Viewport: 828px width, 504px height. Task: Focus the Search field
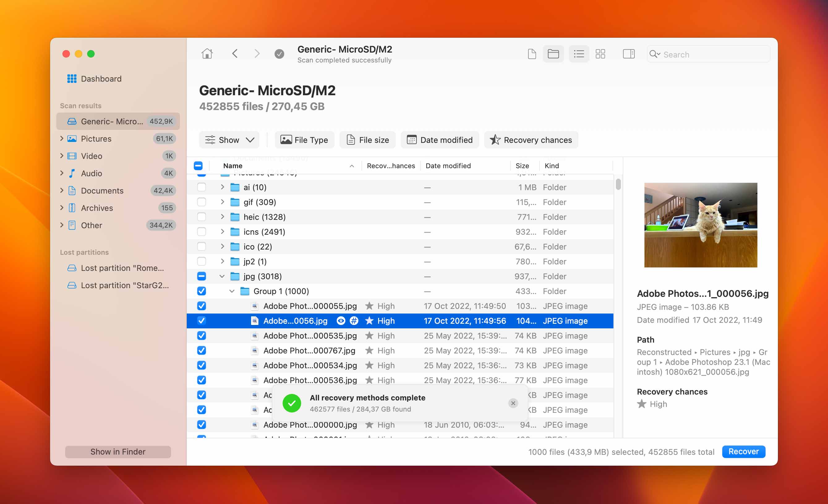708,54
